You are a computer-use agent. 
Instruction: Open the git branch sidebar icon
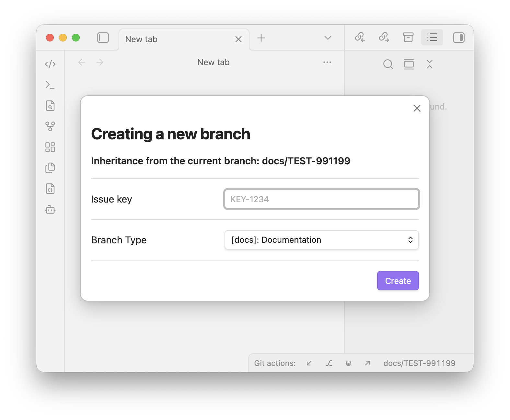coord(50,126)
